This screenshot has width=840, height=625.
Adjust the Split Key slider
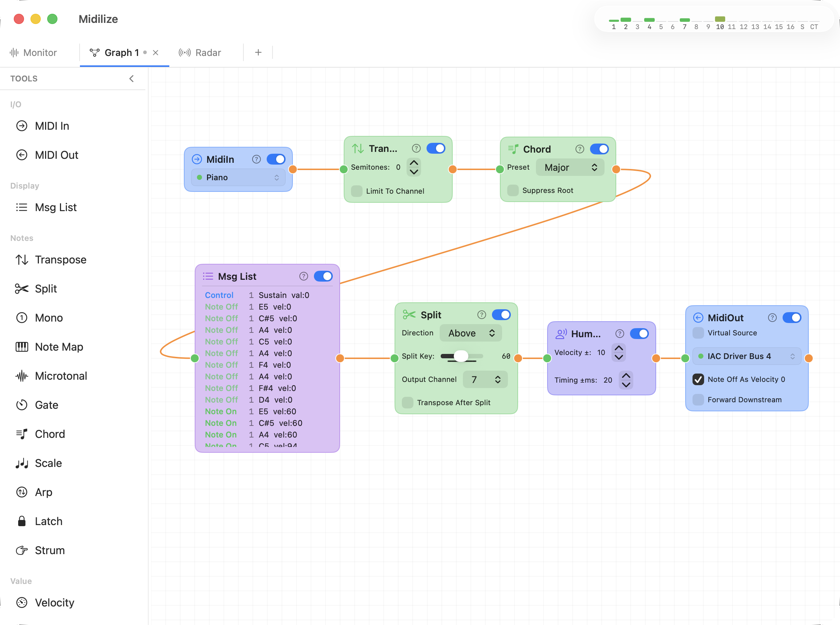461,356
